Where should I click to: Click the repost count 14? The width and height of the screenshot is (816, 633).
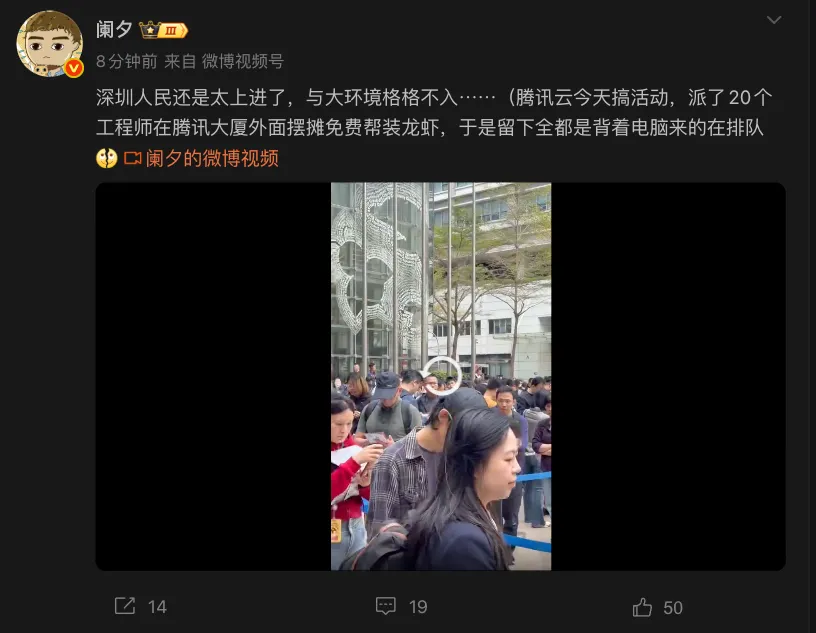(157, 607)
